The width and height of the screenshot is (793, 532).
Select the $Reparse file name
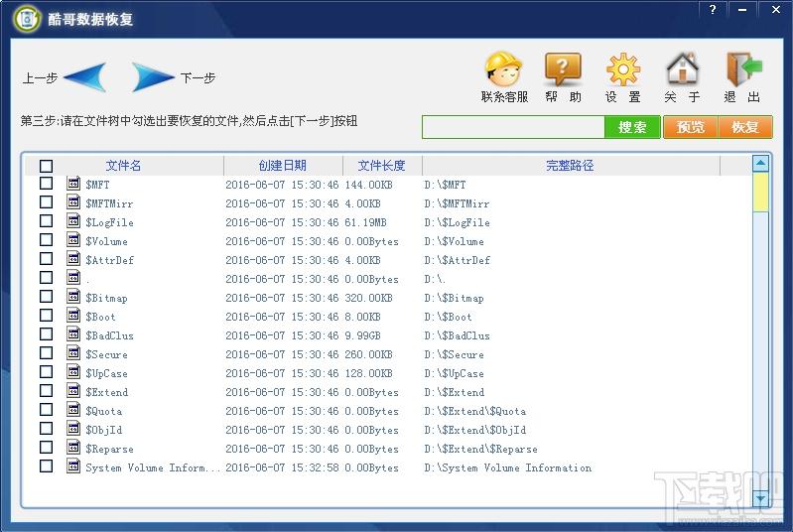(110, 449)
